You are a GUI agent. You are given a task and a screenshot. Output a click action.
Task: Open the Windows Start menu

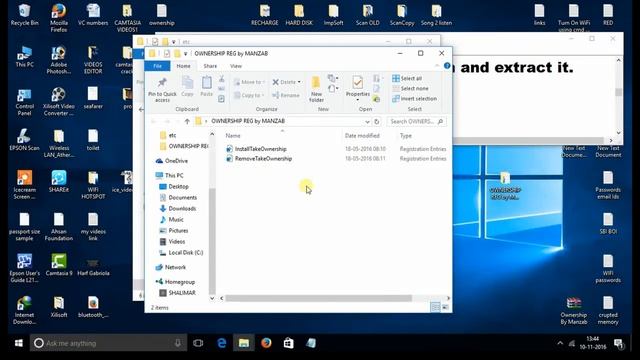click(x=19, y=343)
